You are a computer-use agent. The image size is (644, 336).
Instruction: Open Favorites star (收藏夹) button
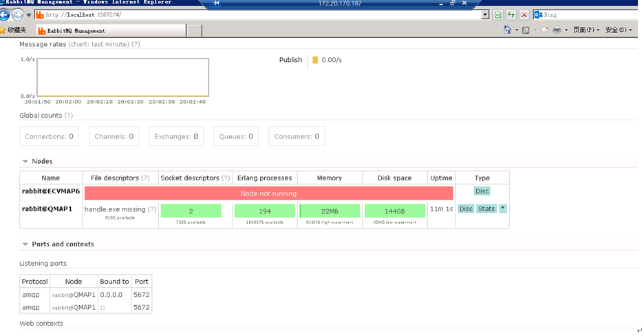[x=13, y=30]
